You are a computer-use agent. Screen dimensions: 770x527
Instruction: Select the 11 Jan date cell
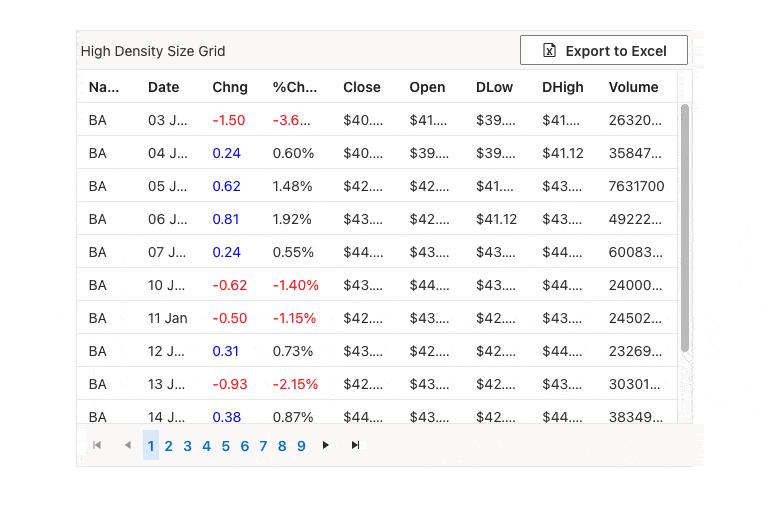[x=168, y=318]
